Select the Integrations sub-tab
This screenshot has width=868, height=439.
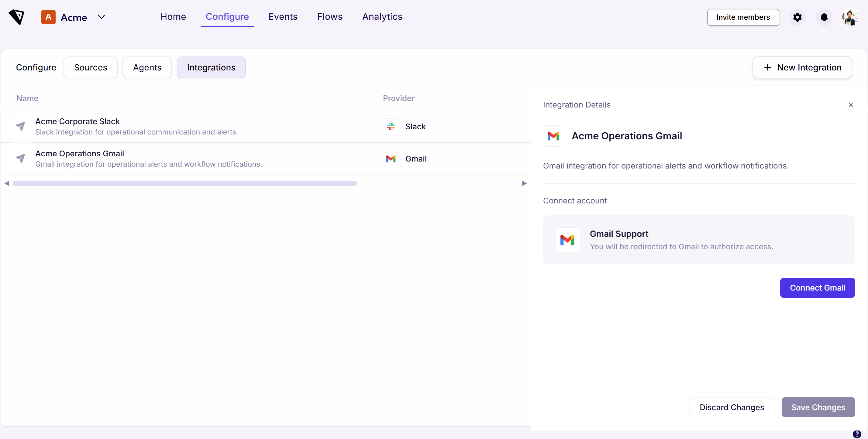click(211, 67)
